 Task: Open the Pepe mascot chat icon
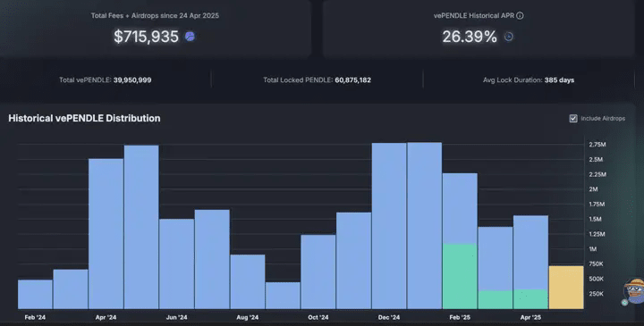634,290
